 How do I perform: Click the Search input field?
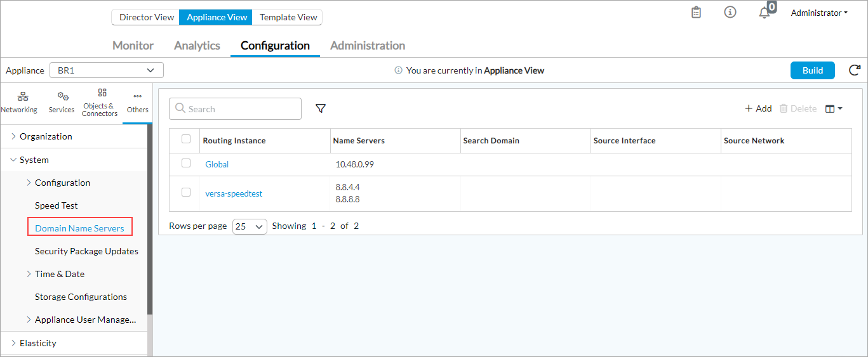241,109
